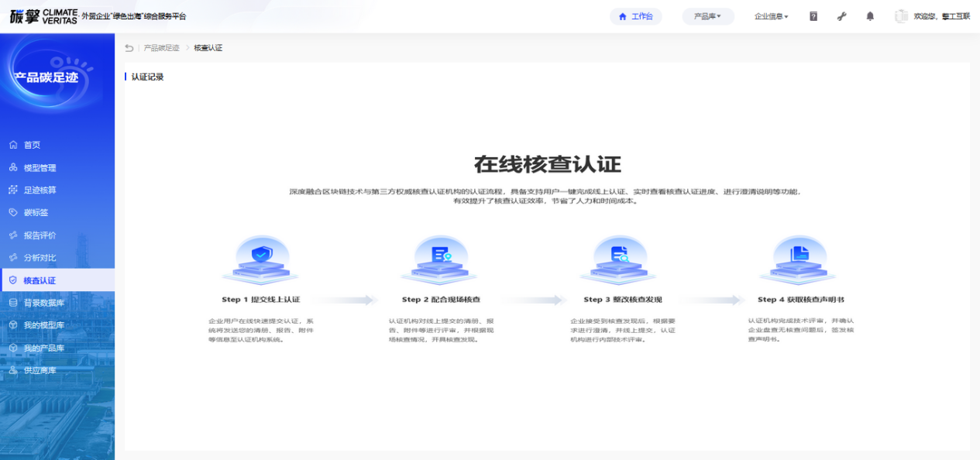Click the user avatar icon
980x460 pixels.
pos(901,16)
